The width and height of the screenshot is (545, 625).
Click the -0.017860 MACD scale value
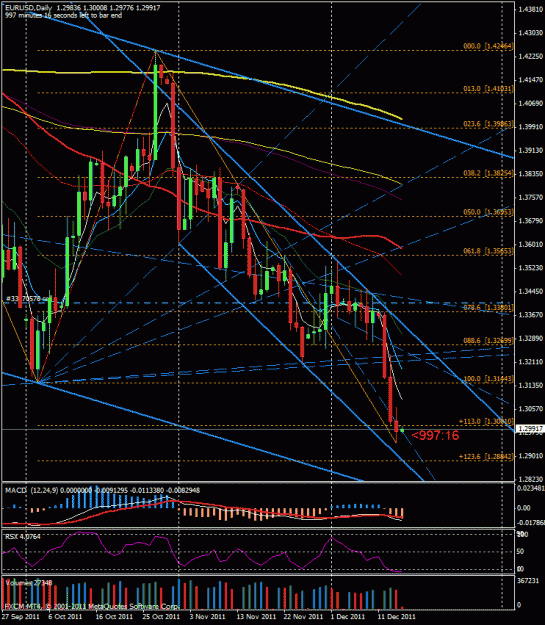click(530, 523)
